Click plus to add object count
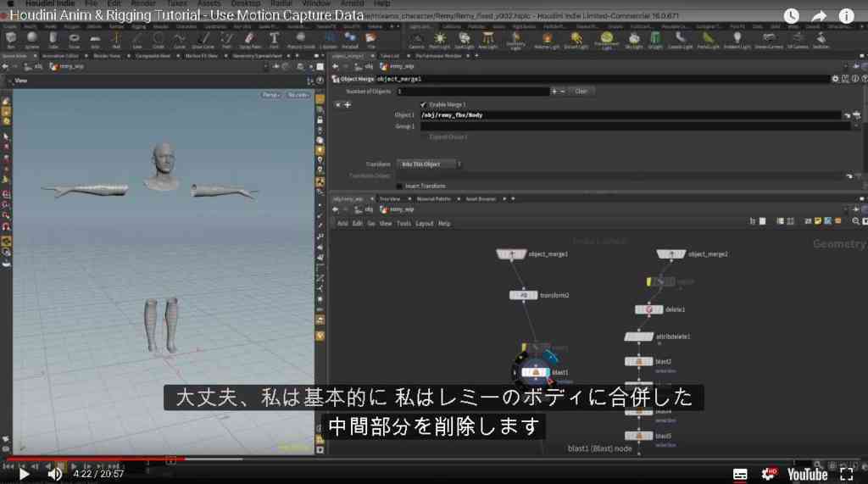The height and width of the screenshot is (484, 868). coord(554,92)
